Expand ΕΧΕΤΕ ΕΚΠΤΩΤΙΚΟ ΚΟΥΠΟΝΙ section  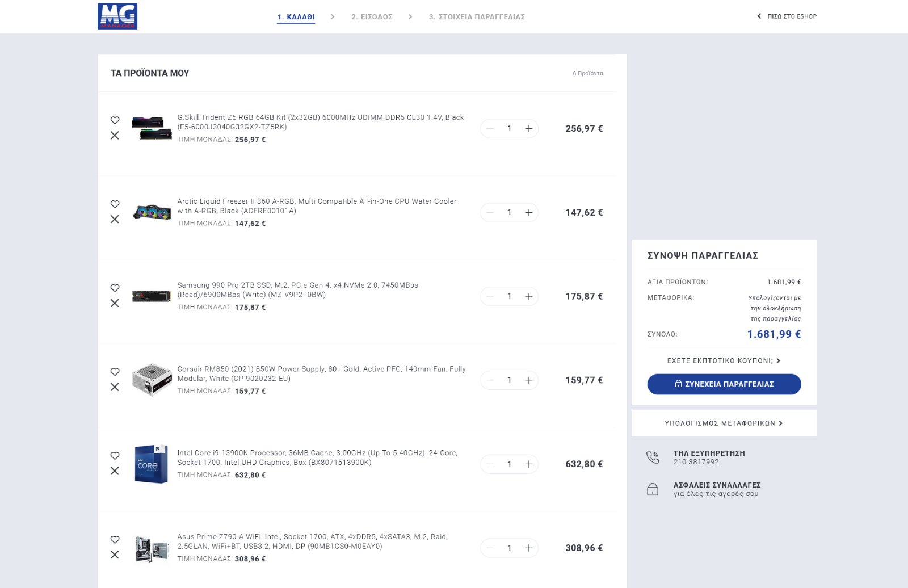tap(724, 361)
